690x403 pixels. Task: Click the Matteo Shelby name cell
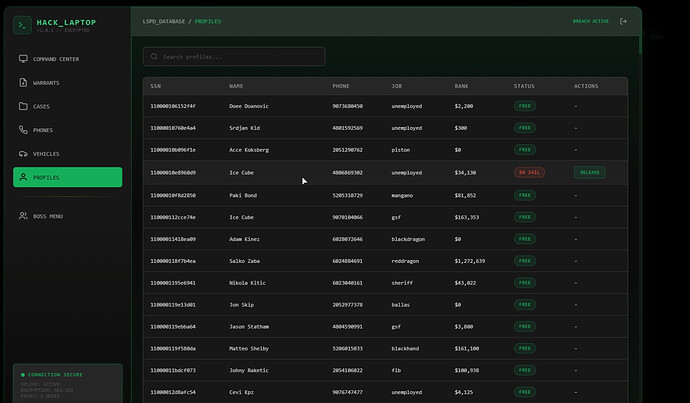(249, 348)
